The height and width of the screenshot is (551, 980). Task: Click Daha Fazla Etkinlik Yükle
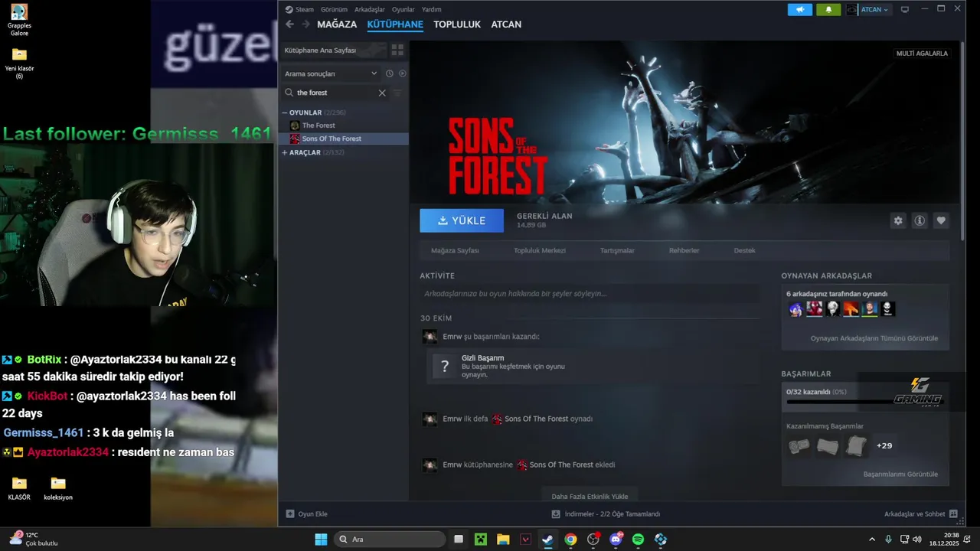point(590,496)
